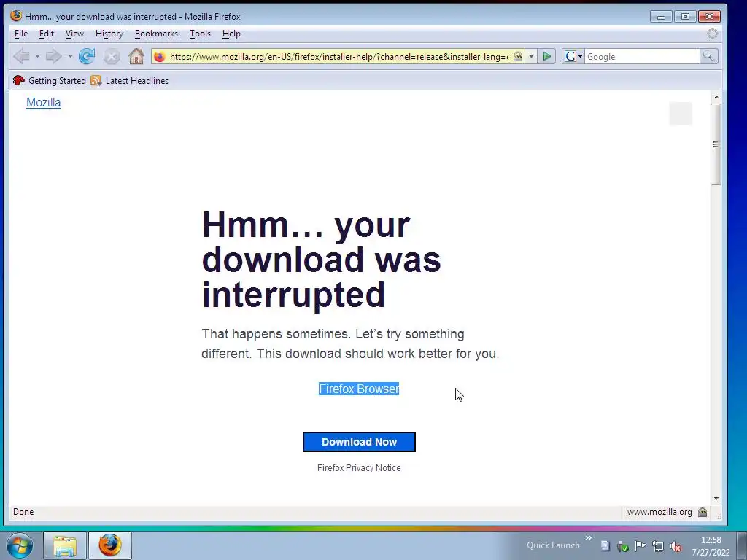Open the search engine chooser dropdown

pyautogui.click(x=580, y=57)
